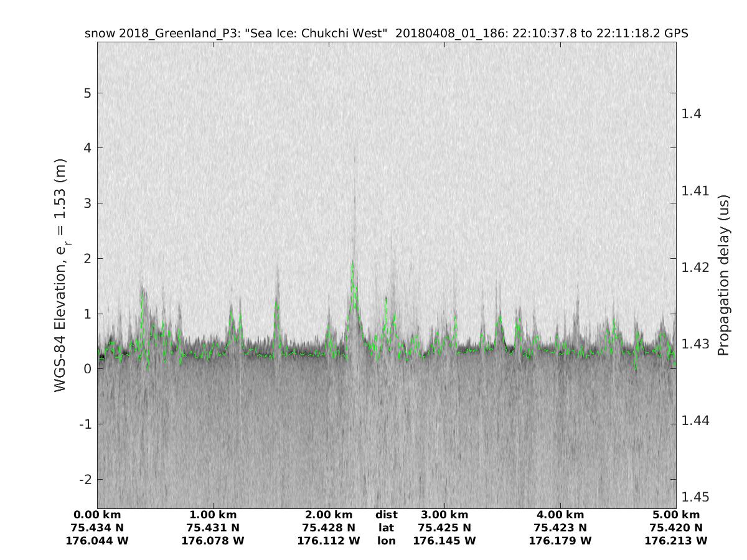Click the 2.00 km x-axis tick label
The width and height of the screenshot is (747, 560).
(x=329, y=515)
